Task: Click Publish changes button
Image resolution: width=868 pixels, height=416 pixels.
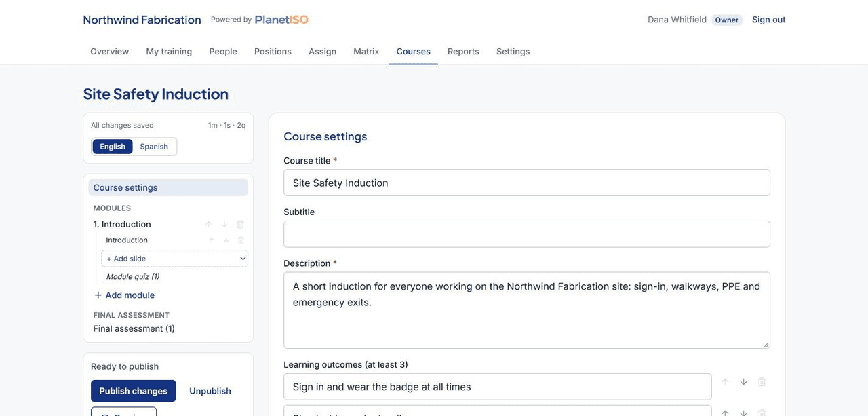Action: 134,391
